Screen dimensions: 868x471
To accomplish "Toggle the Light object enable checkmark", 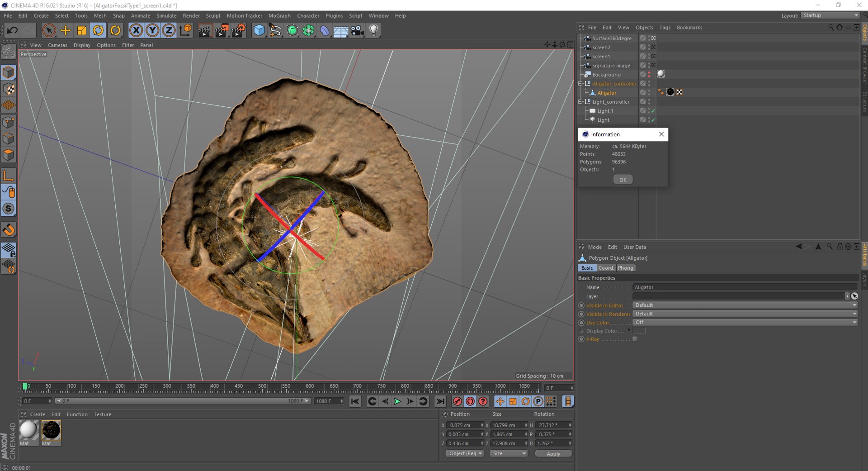I will (x=653, y=120).
